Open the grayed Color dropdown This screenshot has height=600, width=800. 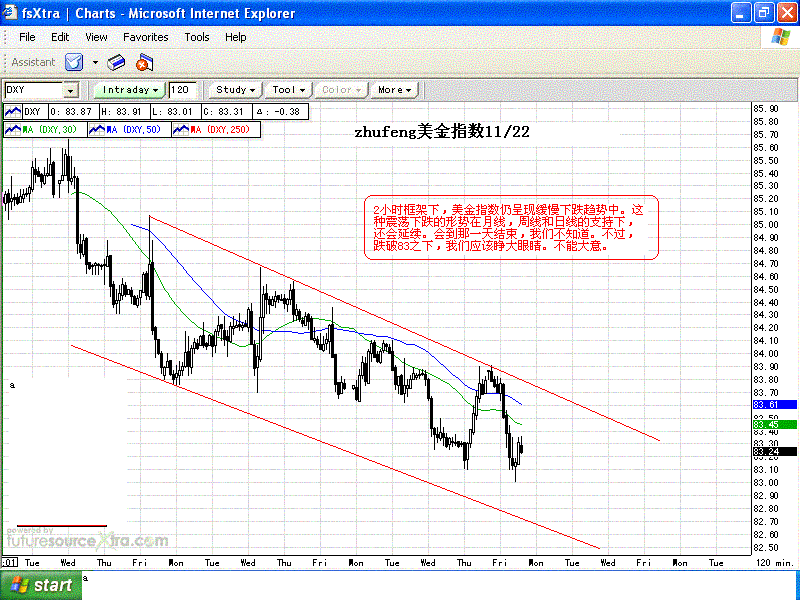tap(341, 90)
